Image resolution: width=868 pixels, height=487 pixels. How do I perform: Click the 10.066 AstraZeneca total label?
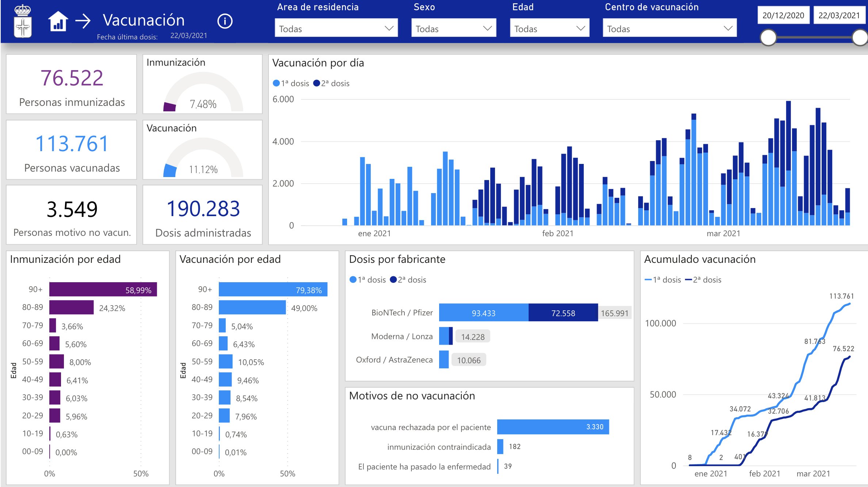(x=469, y=360)
